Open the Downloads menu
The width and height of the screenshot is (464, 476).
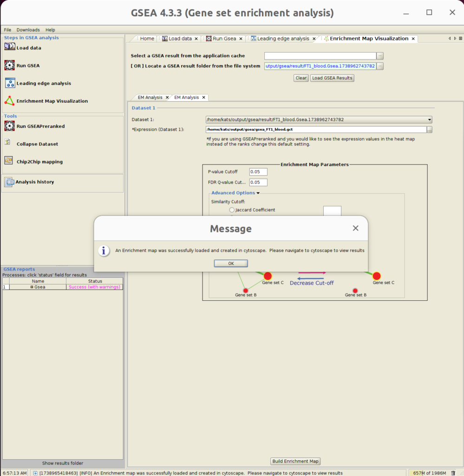[x=28, y=30]
